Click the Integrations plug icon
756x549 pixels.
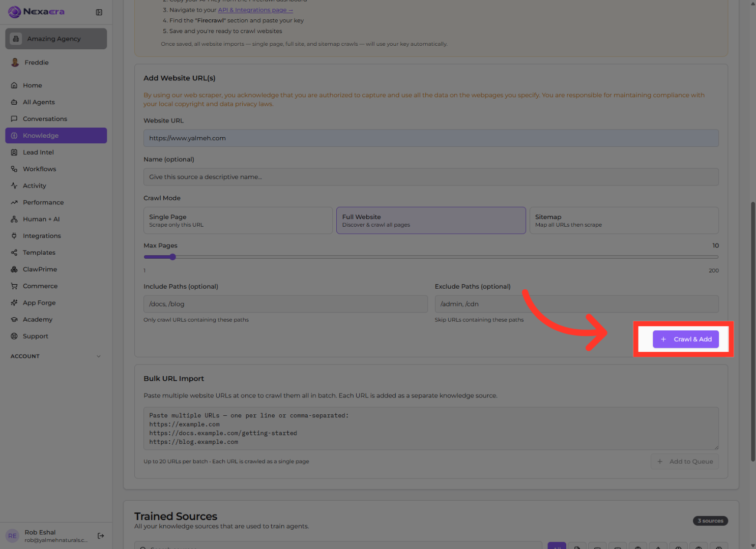coord(14,236)
